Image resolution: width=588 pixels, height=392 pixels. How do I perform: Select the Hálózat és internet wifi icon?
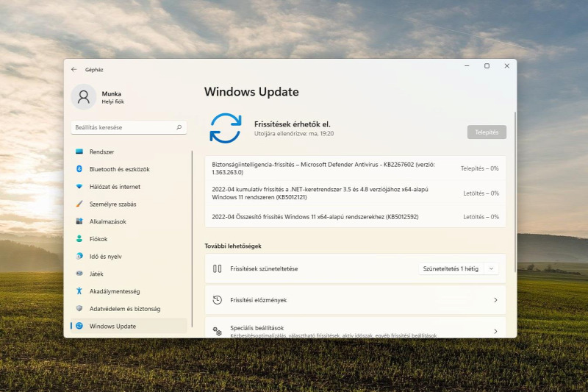pyautogui.click(x=79, y=186)
